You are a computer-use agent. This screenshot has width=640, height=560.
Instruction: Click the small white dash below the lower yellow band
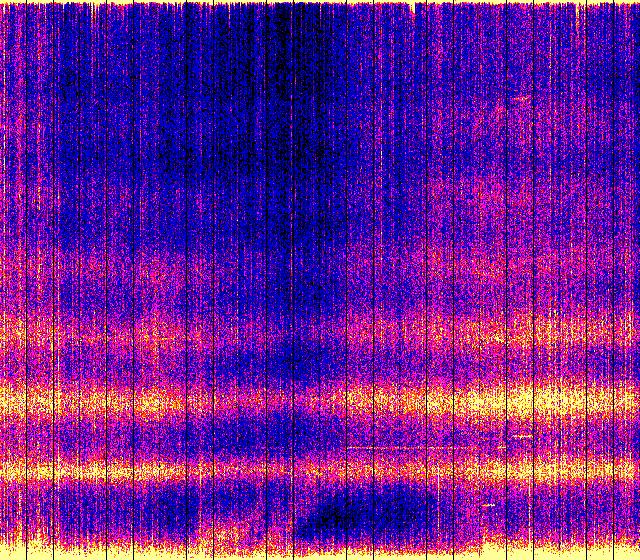tap(488, 506)
